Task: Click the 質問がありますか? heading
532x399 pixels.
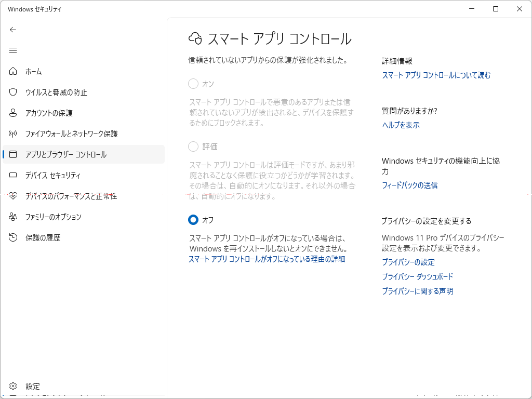Action: 409,111
